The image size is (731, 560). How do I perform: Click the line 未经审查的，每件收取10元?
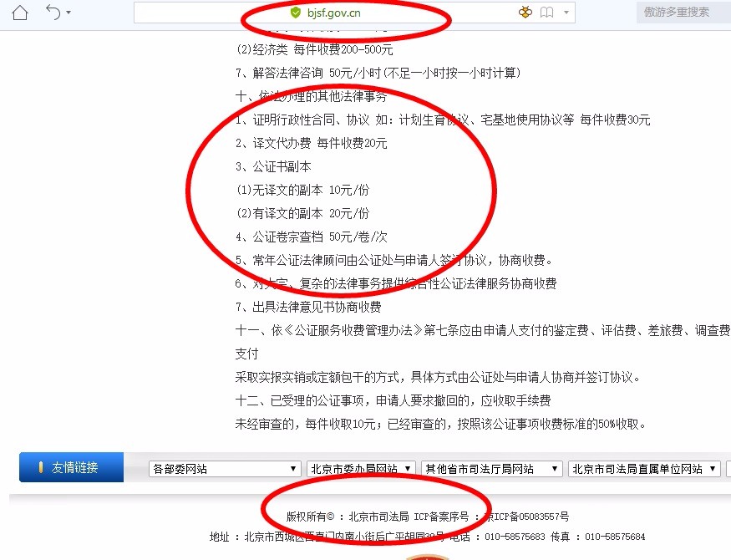pos(441,424)
